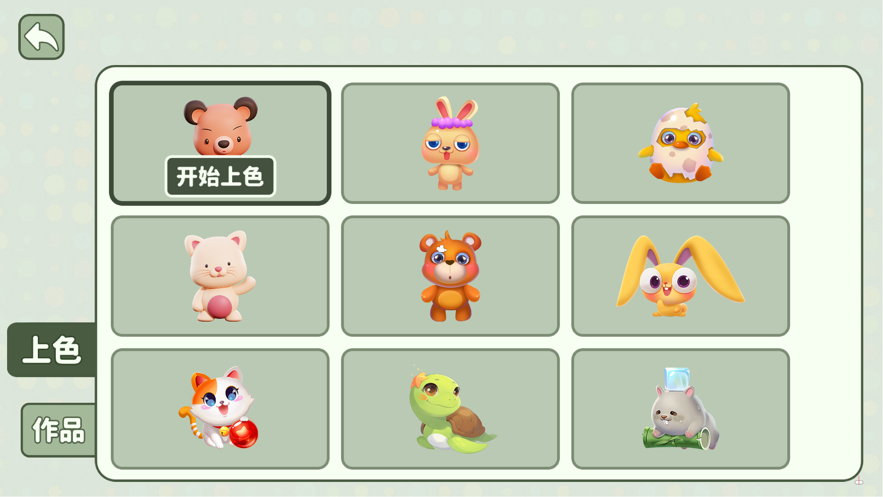883x497 pixels.
Task: Start coloring with 开始上色 button
Action: (220, 176)
